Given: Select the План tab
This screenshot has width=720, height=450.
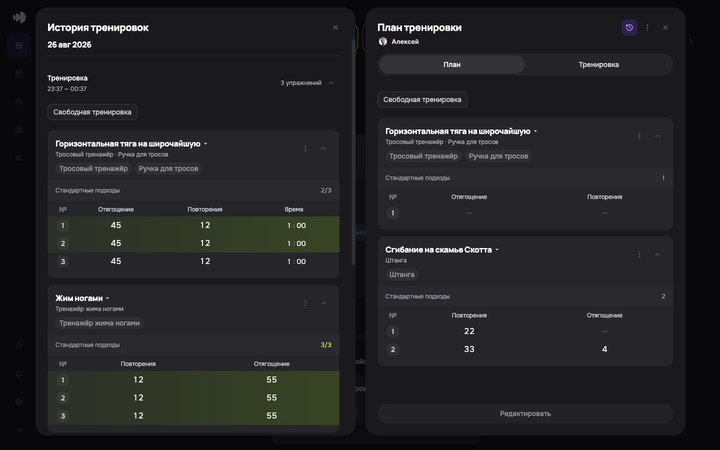Looking at the screenshot, I should [x=452, y=65].
